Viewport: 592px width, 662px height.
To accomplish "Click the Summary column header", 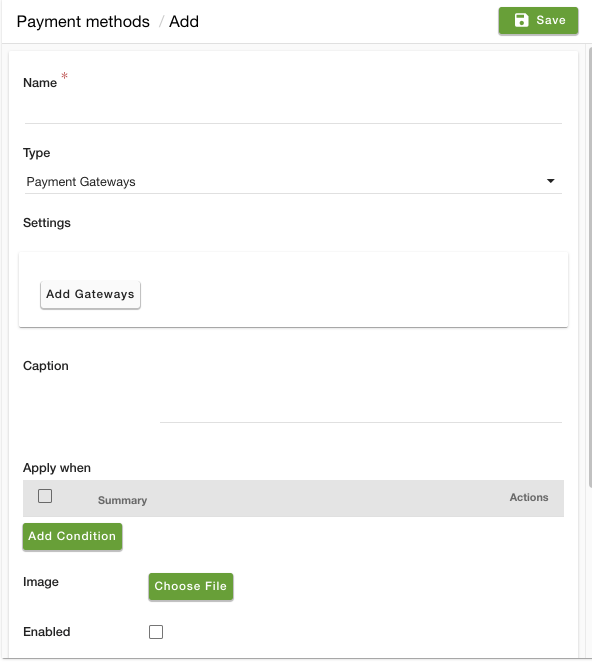I will pyautogui.click(x=122, y=500).
